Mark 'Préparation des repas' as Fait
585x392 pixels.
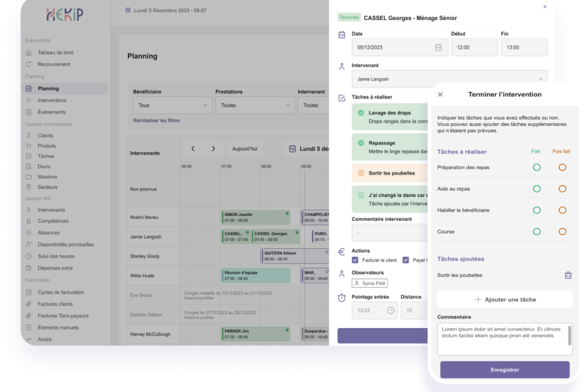(536, 167)
